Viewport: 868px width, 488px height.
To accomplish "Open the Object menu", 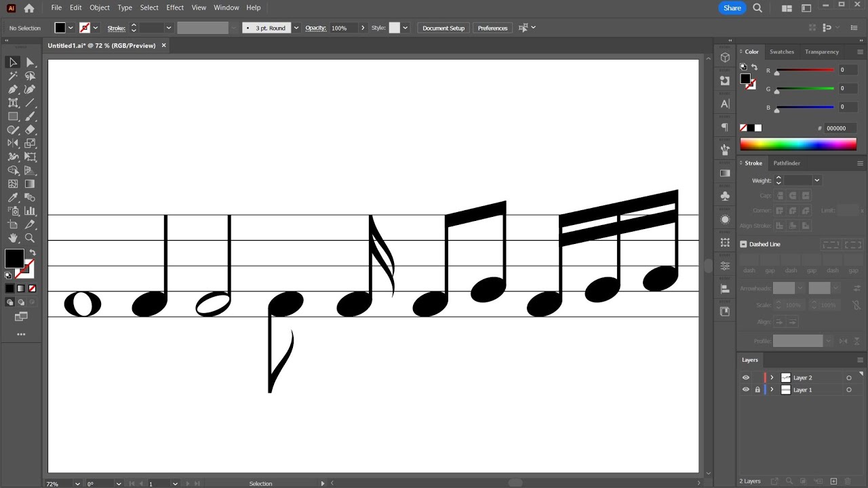I will (x=100, y=7).
